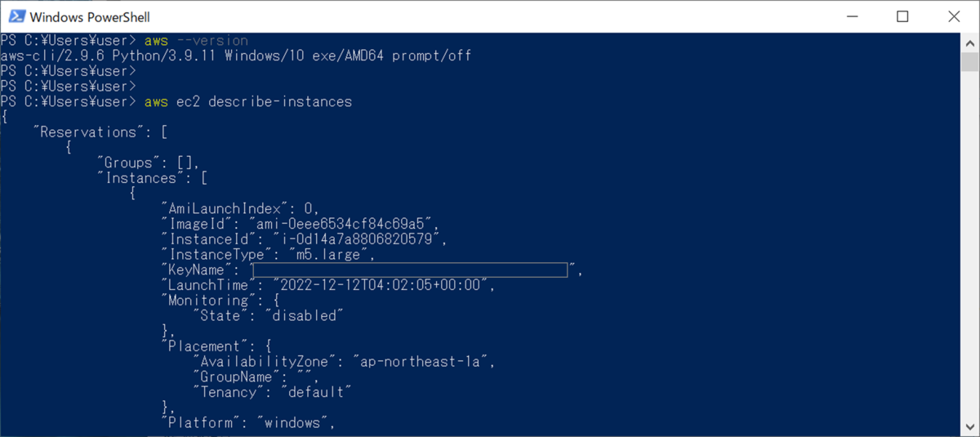Click the "Instances" key in the JSON
Screen dimensions: 980x437
[x=140, y=178]
